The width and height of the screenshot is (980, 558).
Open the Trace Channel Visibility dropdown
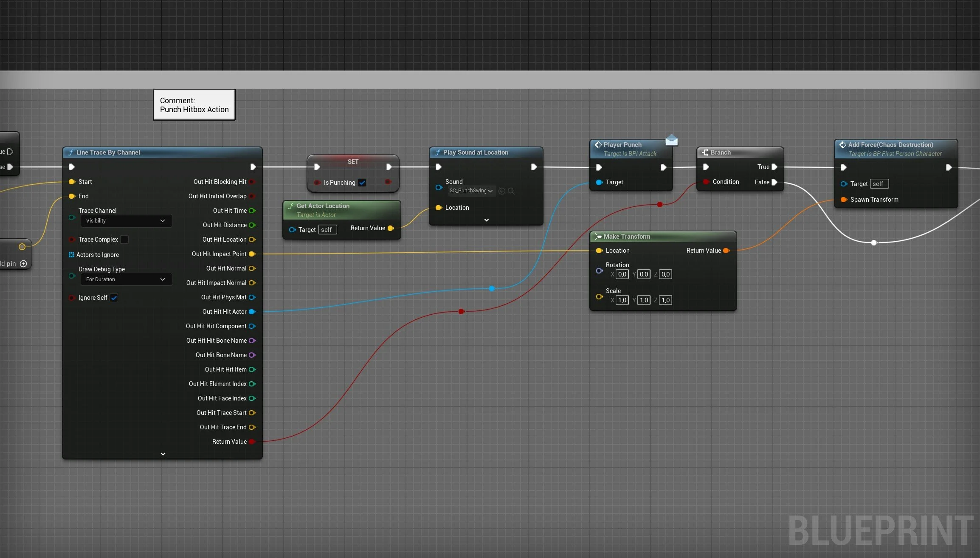126,221
